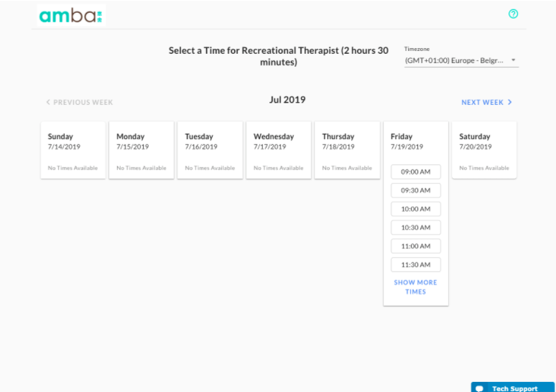Book the 11:00 AM time slot
The image size is (556, 392).
tap(416, 246)
